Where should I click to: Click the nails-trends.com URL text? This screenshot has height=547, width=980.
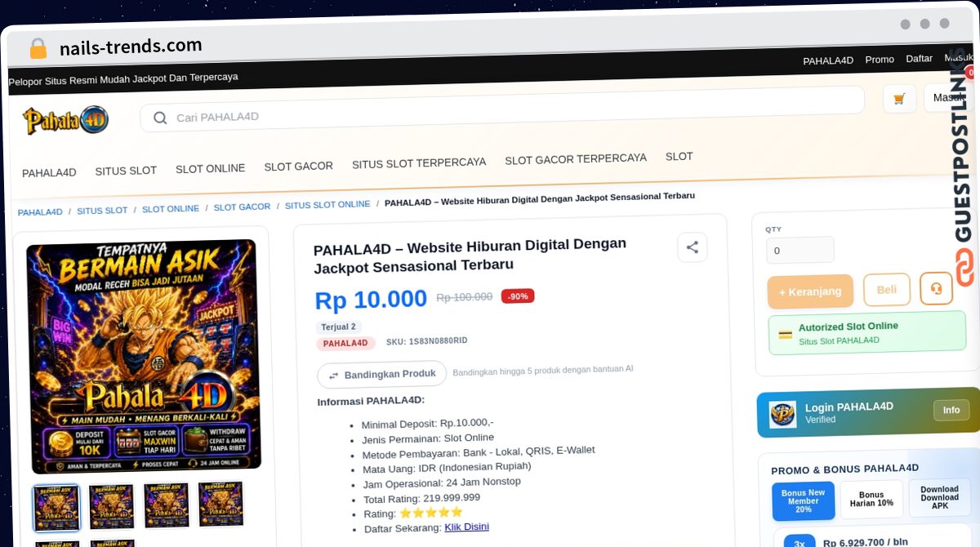click(x=131, y=47)
